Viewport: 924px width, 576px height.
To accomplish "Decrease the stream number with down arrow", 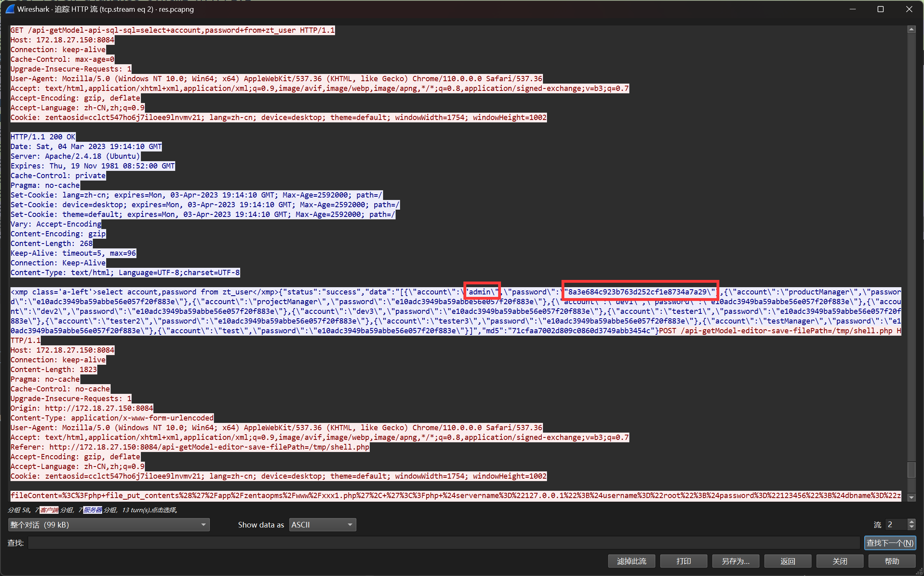I will (x=911, y=528).
